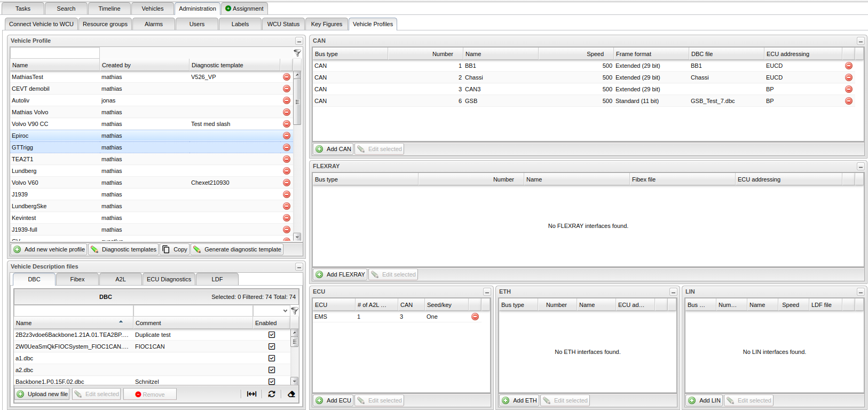This screenshot has height=410, width=868.
Task: Uncheck Enabled for a1.dbc
Action: click(272, 358)
